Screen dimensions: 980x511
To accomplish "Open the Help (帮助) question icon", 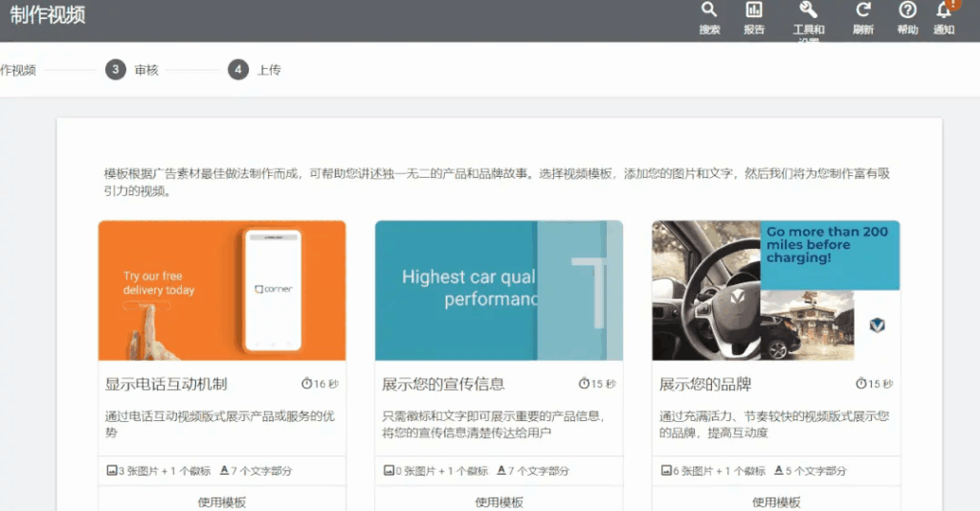I will 907,11.
